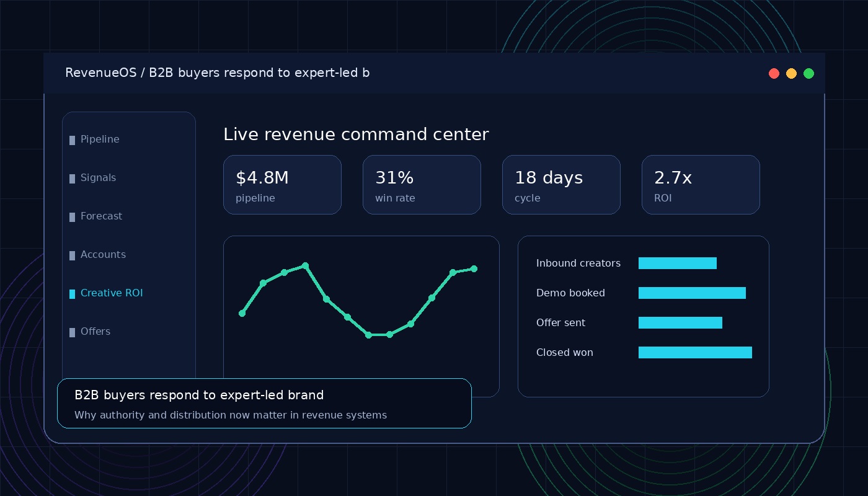Click the Inbound creators progress bar
The width and height of the screenshot is (868, 496).
click(678, 263)
